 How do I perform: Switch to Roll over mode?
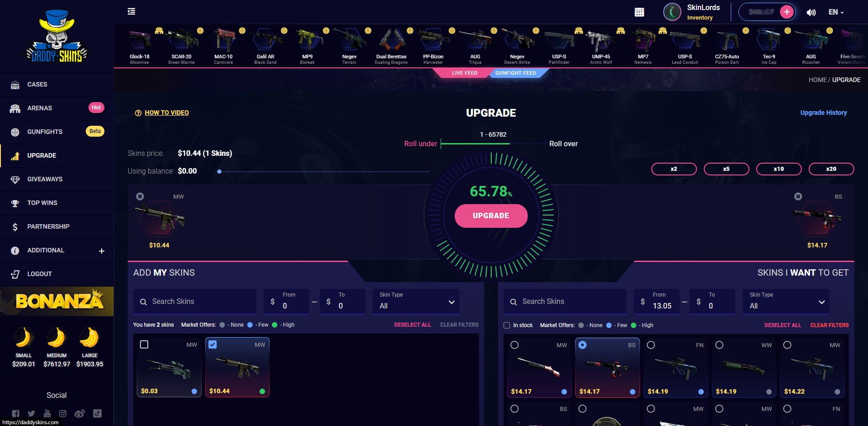coord(563,144)
